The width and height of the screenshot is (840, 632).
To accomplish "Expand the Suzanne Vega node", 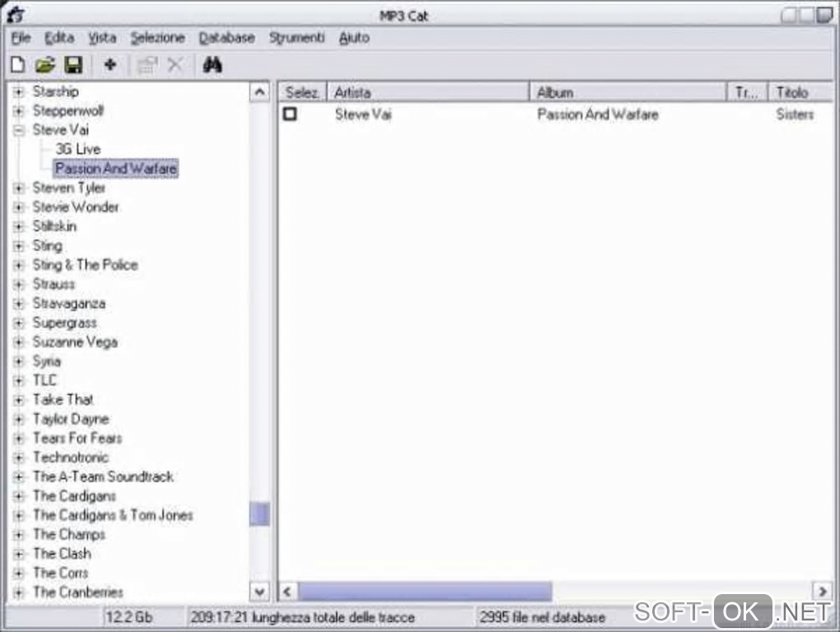I will point(19,342).
